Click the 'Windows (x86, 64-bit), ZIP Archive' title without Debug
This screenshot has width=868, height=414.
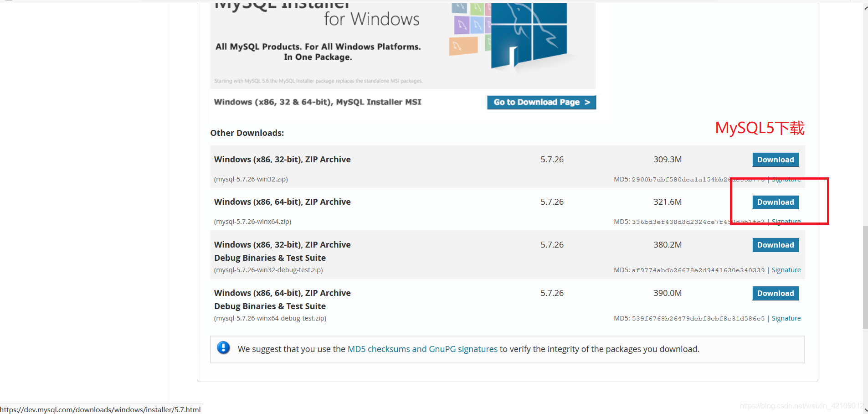click(282, 202)
